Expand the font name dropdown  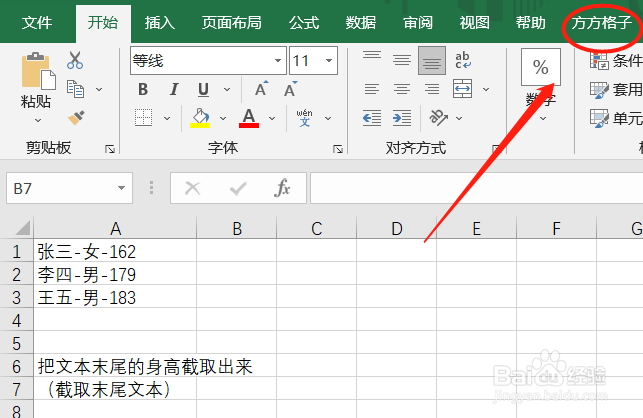(x=278, y=61)
